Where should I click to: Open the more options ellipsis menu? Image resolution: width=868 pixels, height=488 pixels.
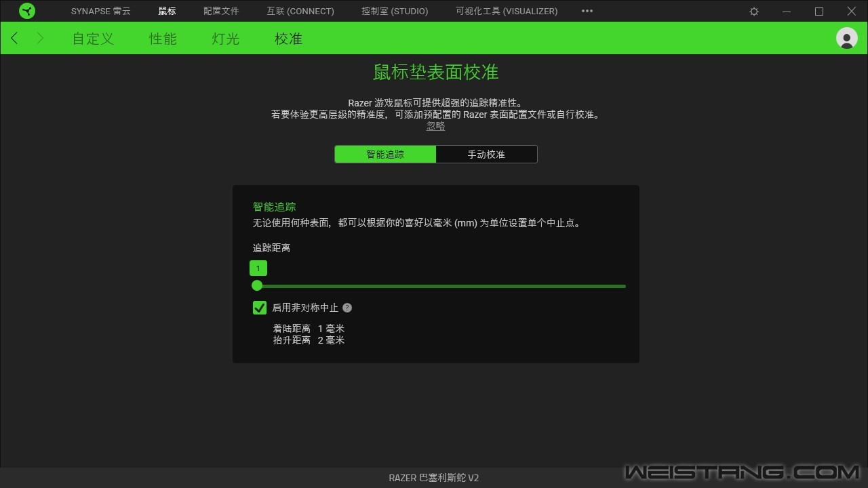[x=587, y=11]
